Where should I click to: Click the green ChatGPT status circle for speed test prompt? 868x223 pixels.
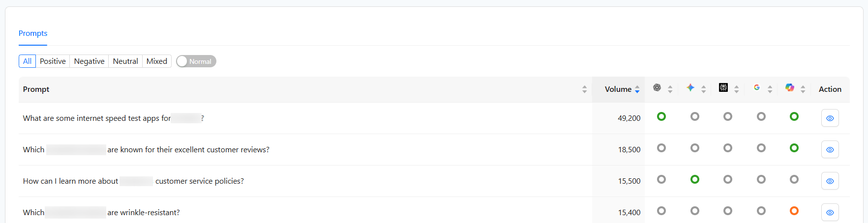[661, 117]
